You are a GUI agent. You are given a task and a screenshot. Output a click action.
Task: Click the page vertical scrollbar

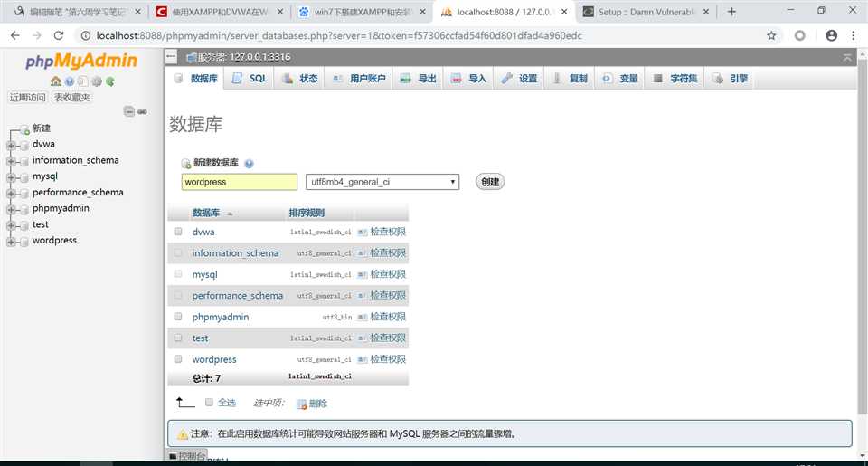pos(862,238)
